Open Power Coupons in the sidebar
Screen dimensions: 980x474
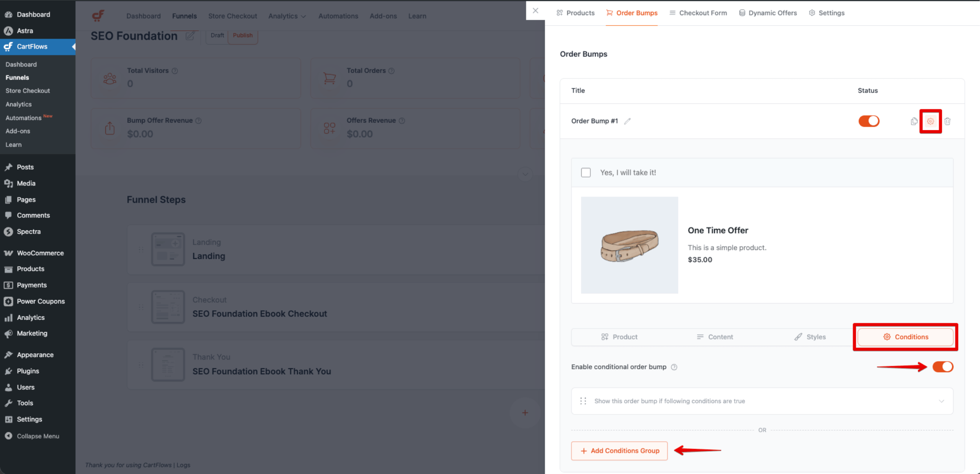(41, 301)
